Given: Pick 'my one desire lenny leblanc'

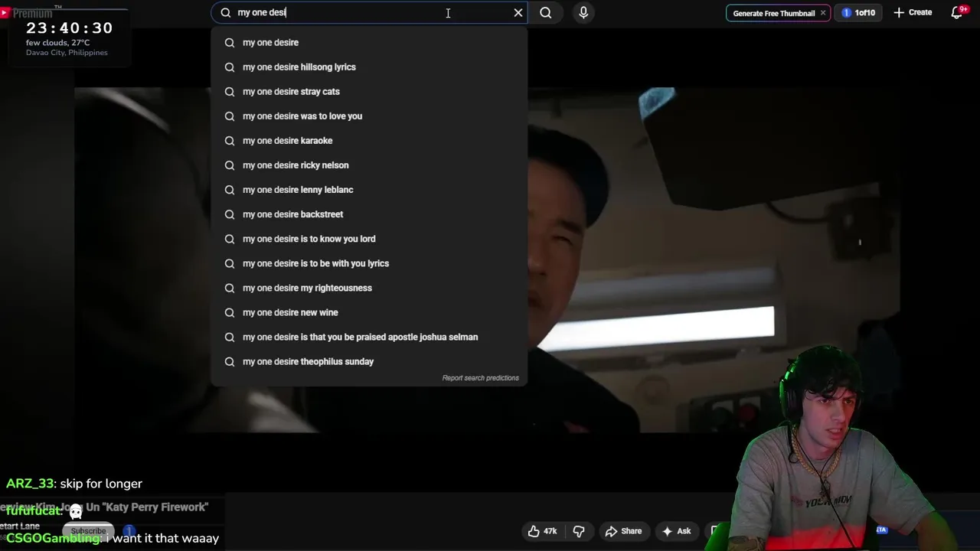Looking at the screenshot, I should [369, 190].
